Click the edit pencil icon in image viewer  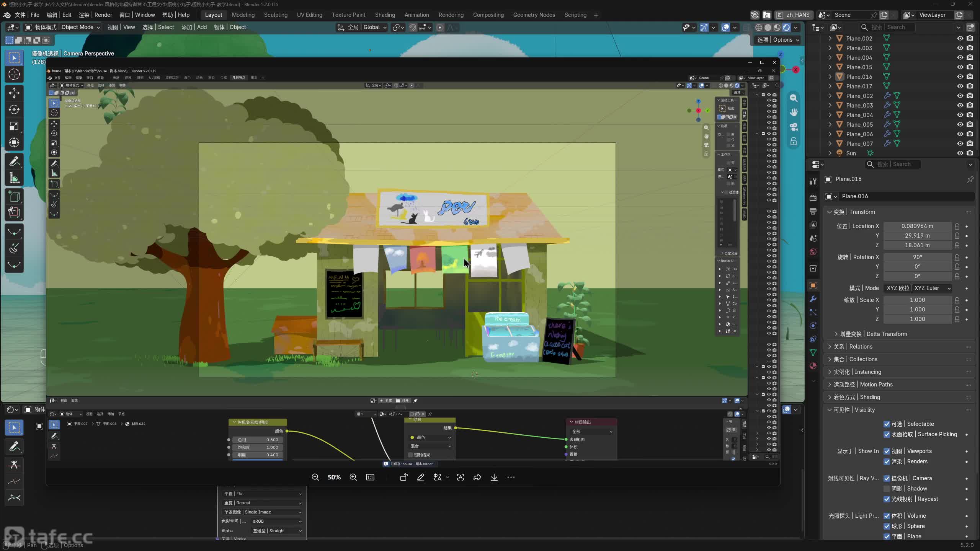(421, 477)
